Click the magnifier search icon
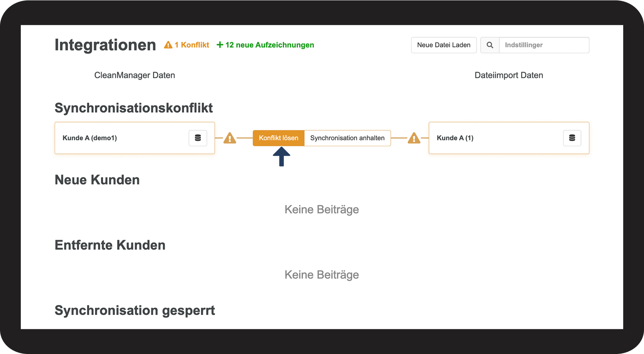 pos(490,45)
